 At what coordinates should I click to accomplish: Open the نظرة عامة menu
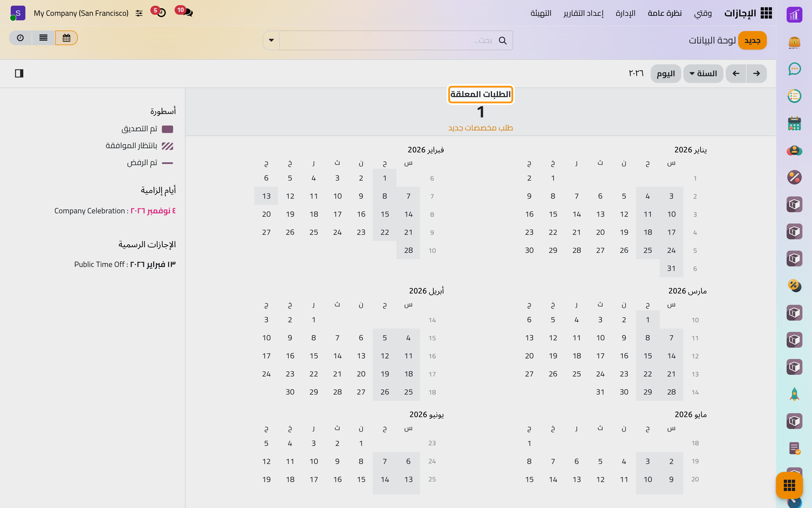coord(665,13)
